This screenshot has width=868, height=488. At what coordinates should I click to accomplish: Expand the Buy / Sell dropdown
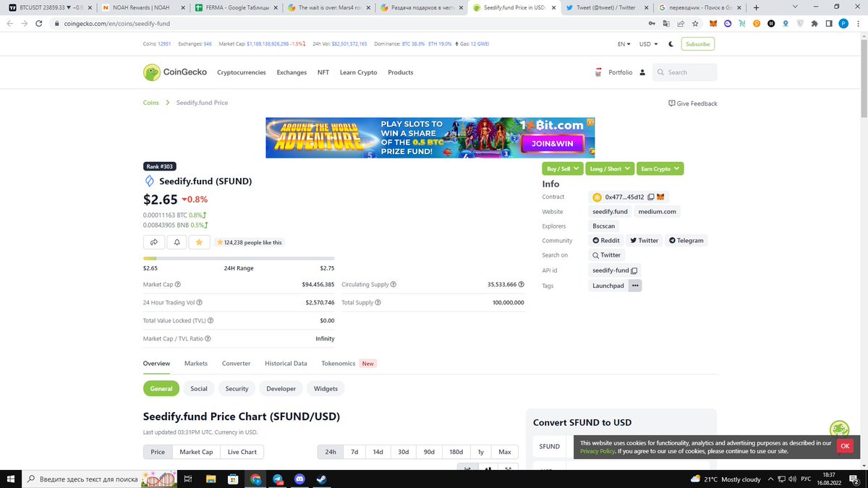click(563, 168)
